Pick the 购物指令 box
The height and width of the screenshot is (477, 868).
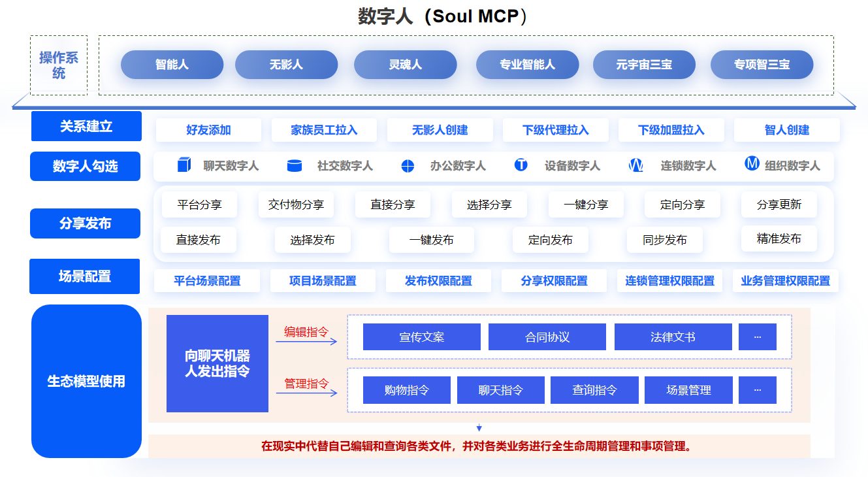407,390
